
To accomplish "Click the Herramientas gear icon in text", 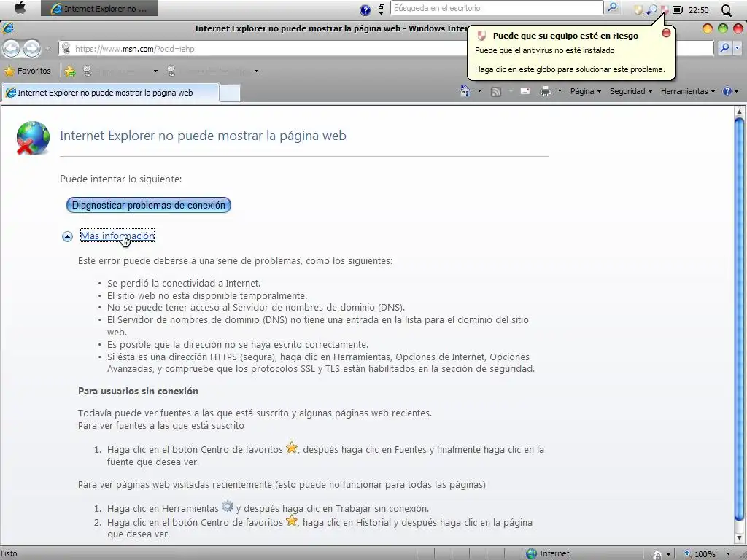I will pyautogui.click(x=228, y=507).
